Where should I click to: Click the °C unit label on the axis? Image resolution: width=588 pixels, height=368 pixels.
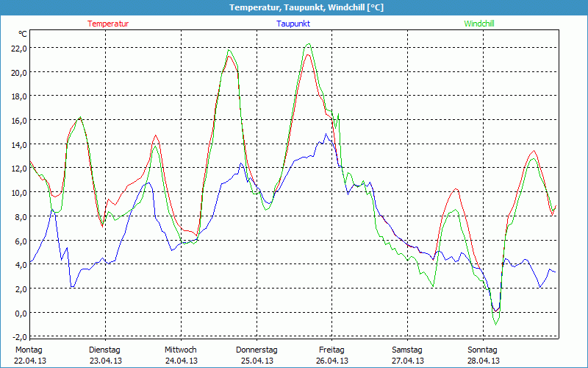(x=23, y=34)
